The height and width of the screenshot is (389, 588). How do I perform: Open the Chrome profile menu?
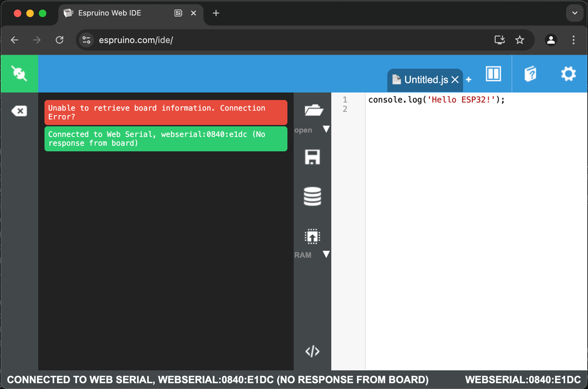[x=550, y=40]
